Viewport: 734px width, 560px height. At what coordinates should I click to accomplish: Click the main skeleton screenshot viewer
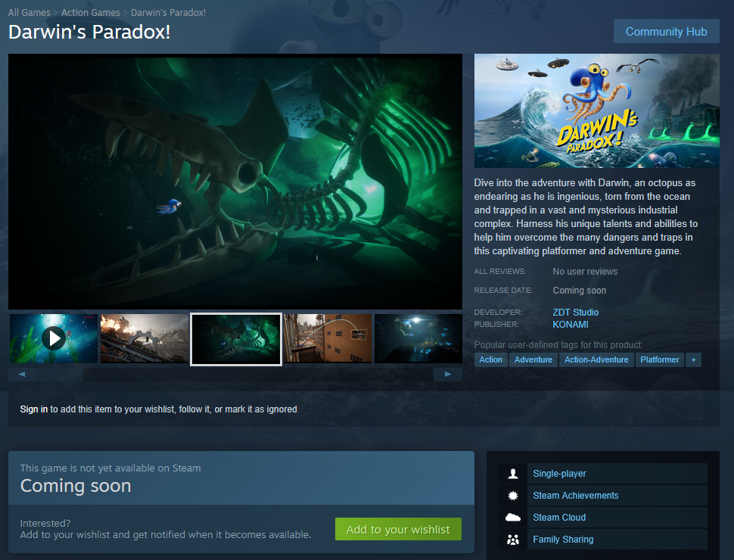[235, 182]
